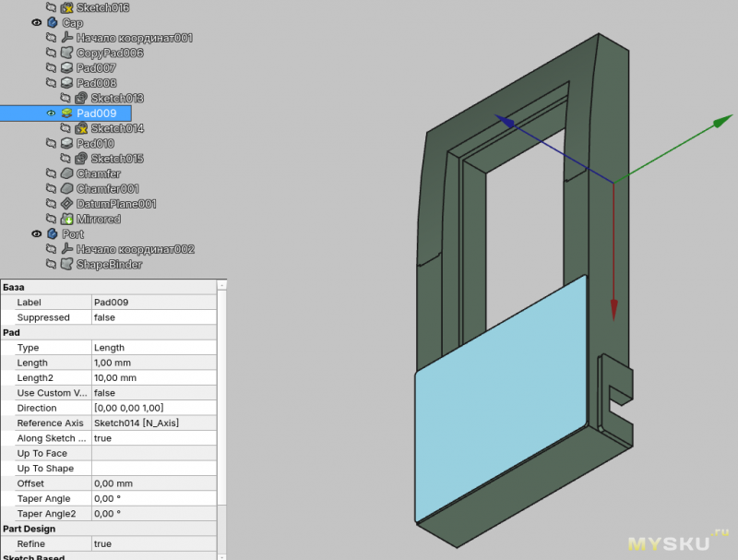
Task: Open the Type value dropdown showing Length
Action: click(x=155, y=348)
